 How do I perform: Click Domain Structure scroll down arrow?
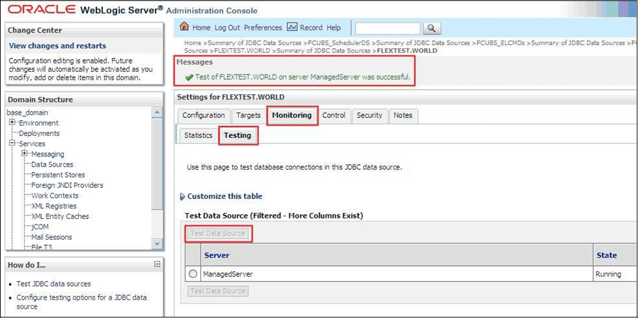click(157, 244)
